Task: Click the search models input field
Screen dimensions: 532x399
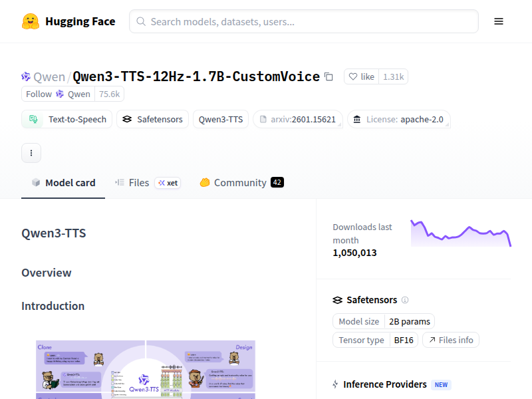Action: pos(303,21)
